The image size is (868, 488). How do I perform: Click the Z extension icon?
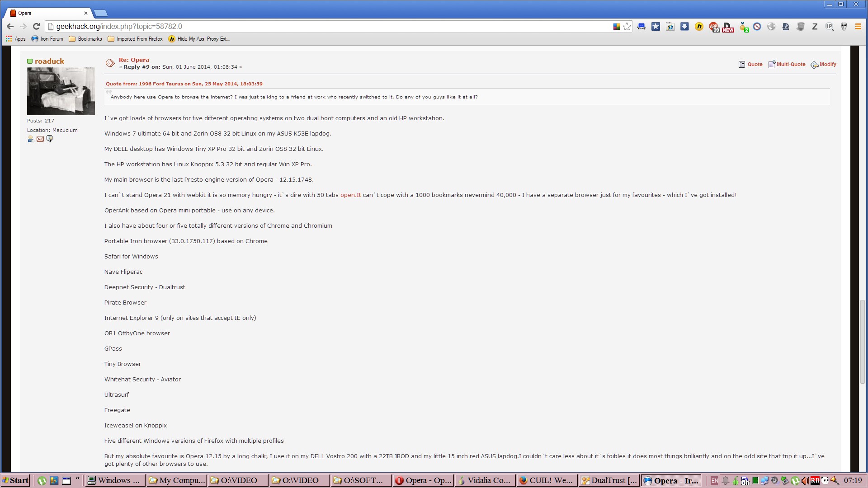coord(815,27)
